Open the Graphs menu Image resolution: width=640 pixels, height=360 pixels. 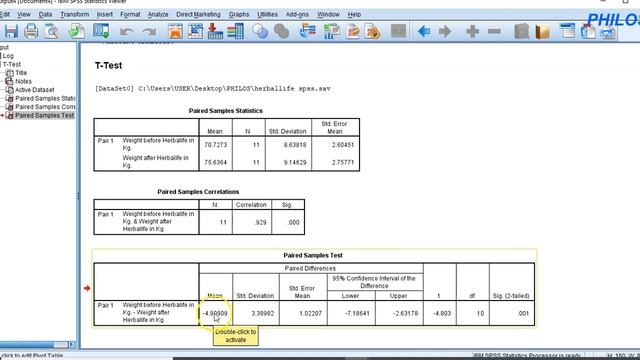(239, 14)
